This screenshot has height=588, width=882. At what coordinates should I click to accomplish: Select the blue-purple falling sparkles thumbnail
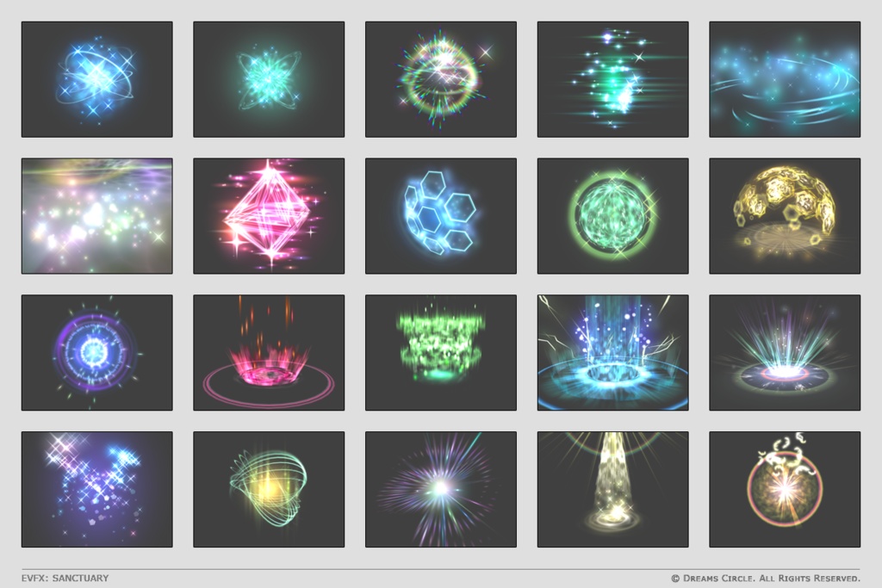[x=96, y=489]
